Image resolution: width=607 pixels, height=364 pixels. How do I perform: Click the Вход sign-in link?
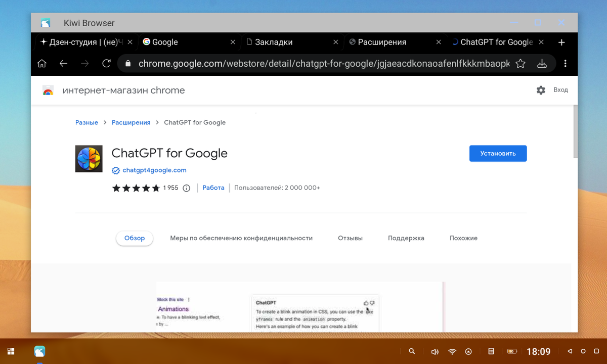click(x=560, y=90)
